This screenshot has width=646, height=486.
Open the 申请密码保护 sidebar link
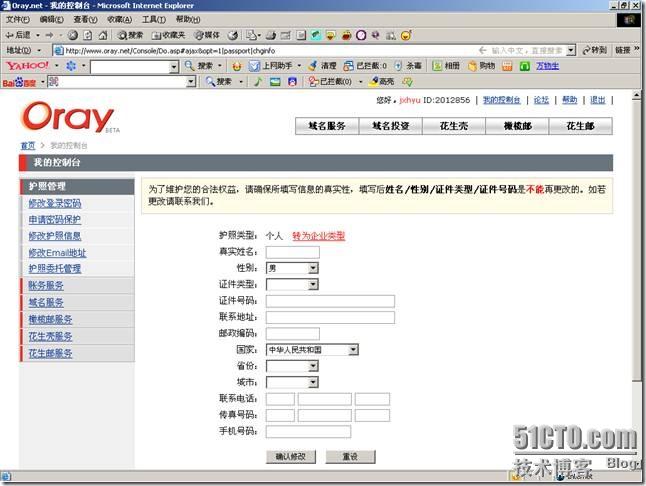coord(55,220)
